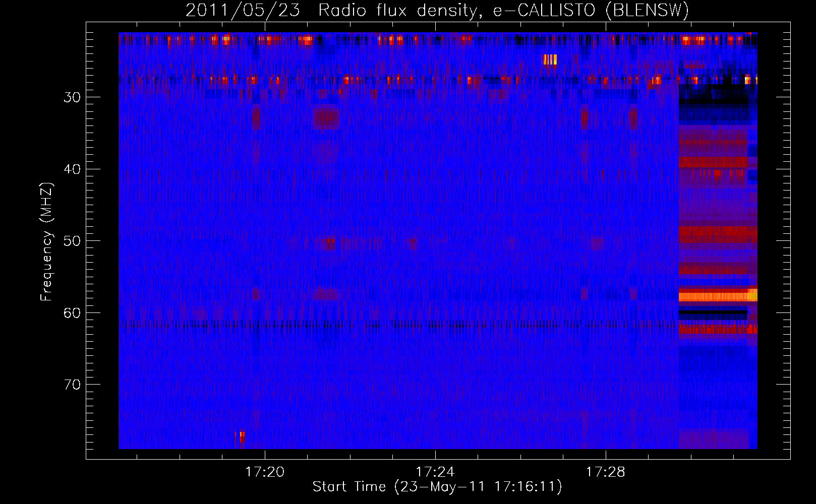Viewport: 816px width, 504px height.
Task: Click the 30 MHz frequency tick label
Action: (x=72, y=97)
